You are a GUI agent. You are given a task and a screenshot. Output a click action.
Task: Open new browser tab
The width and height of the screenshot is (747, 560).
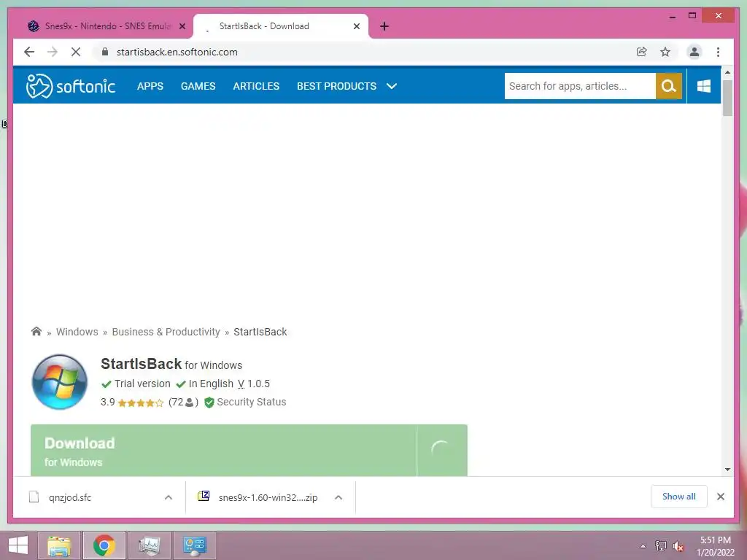(x=384, y=26)
